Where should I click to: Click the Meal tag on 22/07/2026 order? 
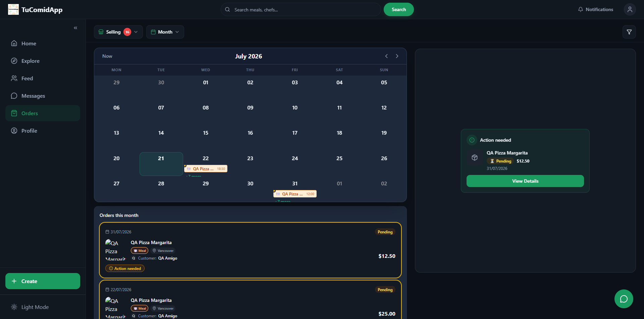(x=140, y=308)
